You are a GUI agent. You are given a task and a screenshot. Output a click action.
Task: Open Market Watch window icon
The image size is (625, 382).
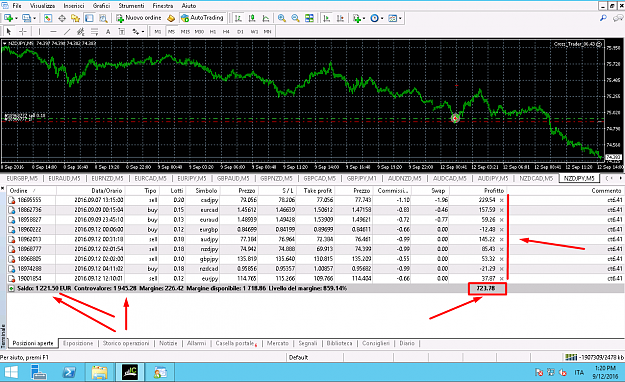[x=48, y=18]
